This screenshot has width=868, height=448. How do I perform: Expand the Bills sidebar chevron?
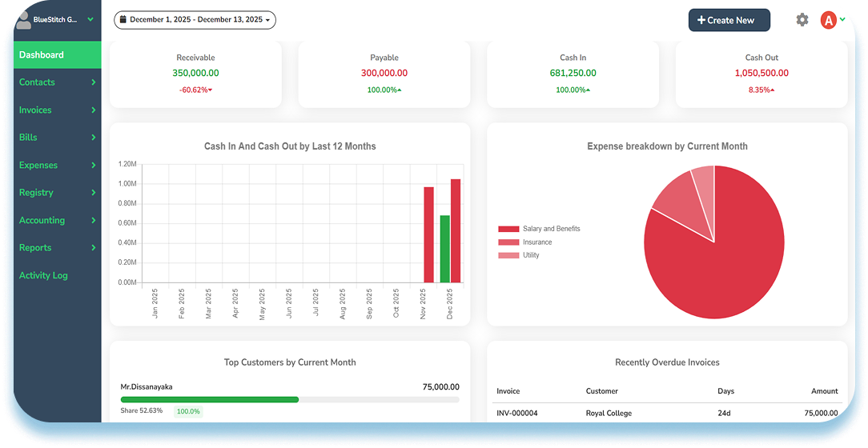coord(93,137)
